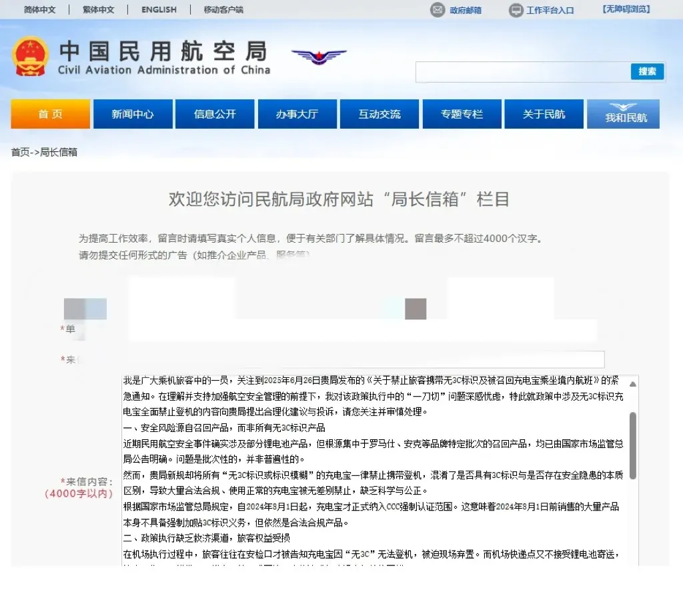Click the 来信内容 field label
Screen dimensions: 683x616
click(79, 487)
